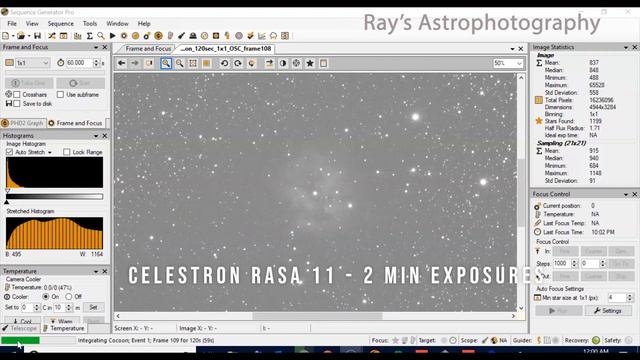
Task: Click the orange square actual-size icon
Action: [x=206, y=63]
